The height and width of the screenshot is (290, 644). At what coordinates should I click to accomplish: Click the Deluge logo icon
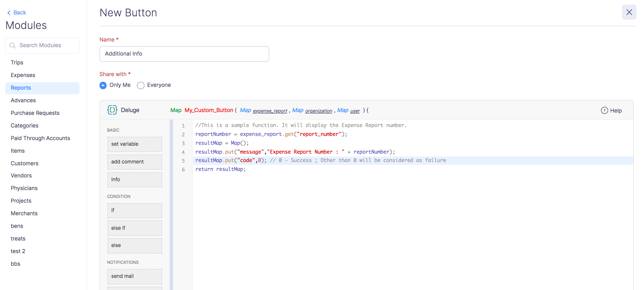112,110
